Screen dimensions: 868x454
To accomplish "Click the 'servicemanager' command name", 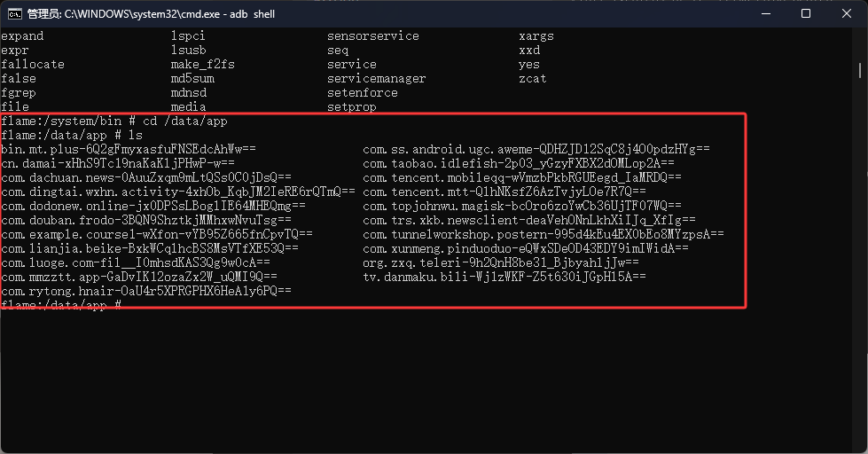I will tap(377, 79).
